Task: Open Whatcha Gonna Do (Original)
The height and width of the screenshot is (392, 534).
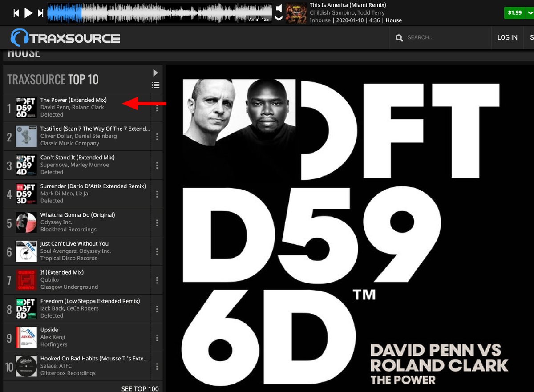Action: click(78, 215)
